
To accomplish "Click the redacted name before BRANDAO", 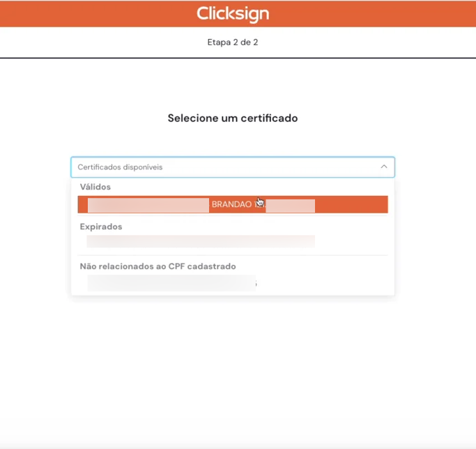I will click(x=148, y=205).
